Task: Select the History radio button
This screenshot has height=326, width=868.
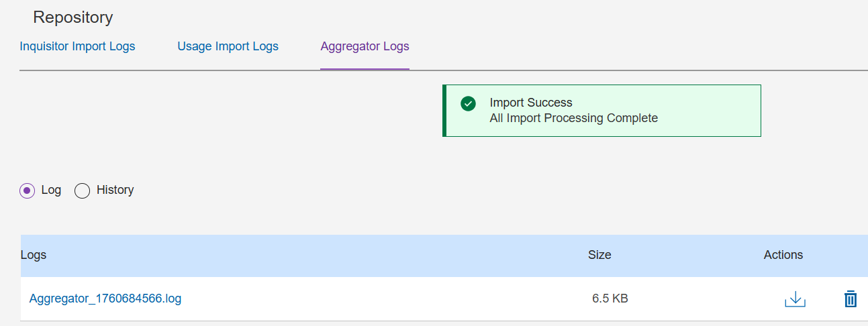Action: tap(82, 191)
